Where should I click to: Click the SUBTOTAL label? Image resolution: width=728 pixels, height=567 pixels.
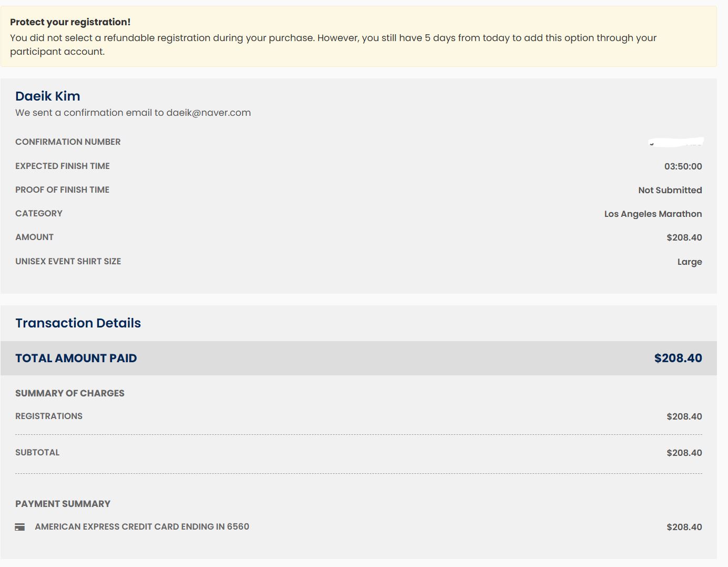(x=37, y=453)
